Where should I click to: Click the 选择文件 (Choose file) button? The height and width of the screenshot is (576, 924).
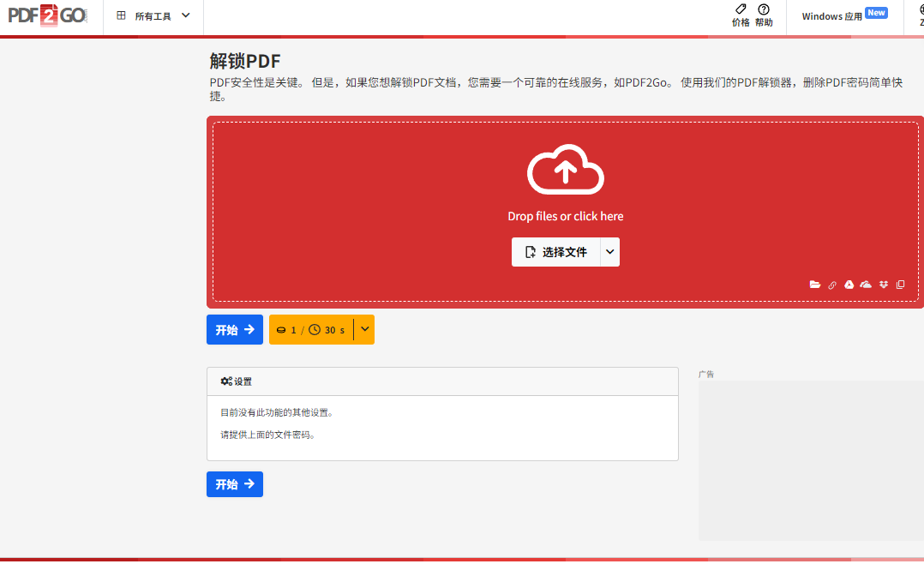coord(556,252)
